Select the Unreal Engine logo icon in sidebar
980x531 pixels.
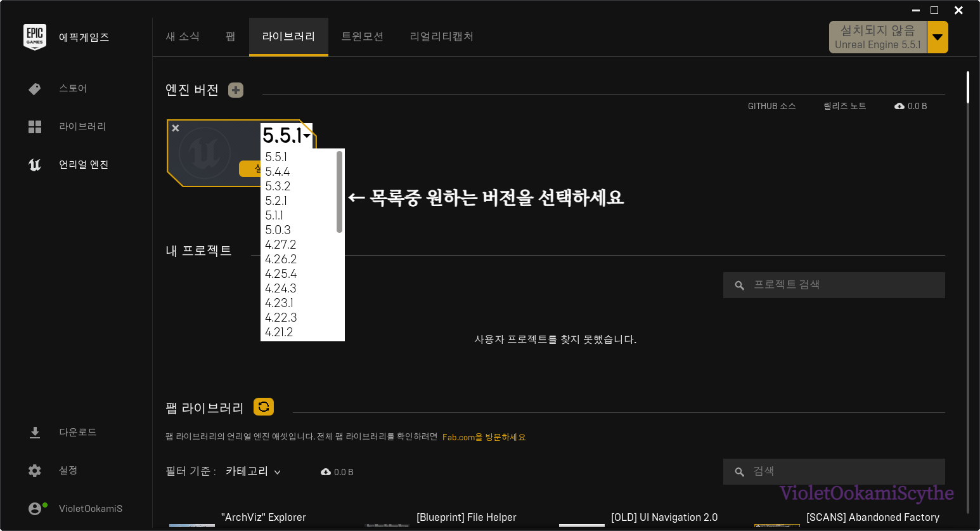pyautogui.click(x=35, y=165)
